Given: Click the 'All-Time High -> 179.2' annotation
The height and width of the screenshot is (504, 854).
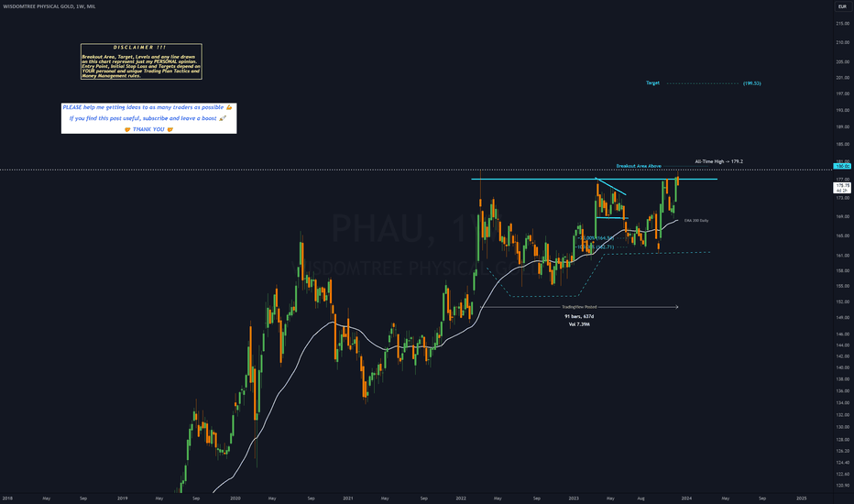Looking at the screenshot, I should point(719,161).
